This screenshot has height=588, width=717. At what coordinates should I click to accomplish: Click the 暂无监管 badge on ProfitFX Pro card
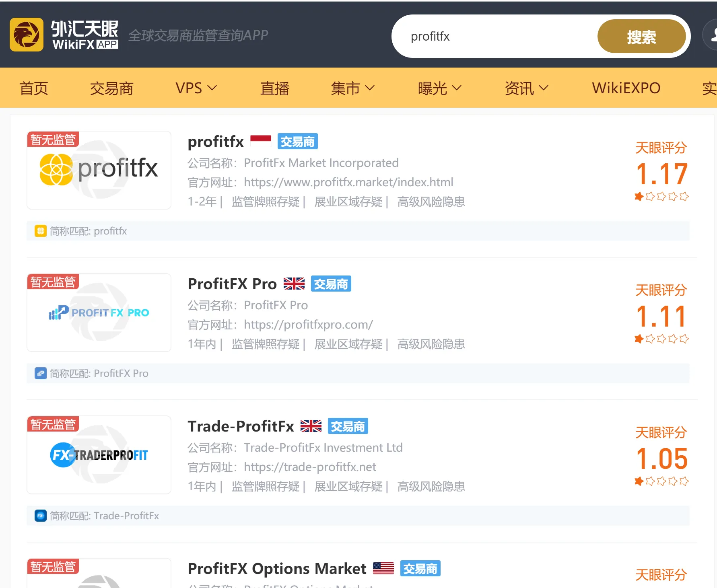click(53, 282)
